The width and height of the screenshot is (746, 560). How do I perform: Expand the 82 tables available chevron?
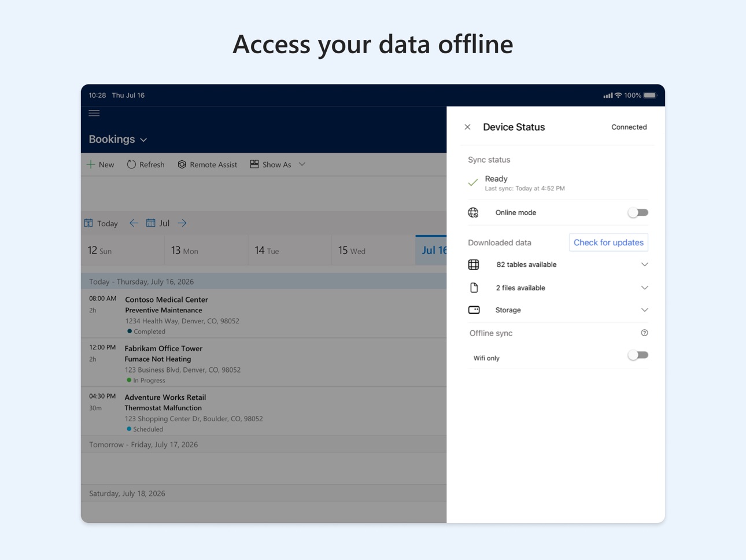click(644, 264)
